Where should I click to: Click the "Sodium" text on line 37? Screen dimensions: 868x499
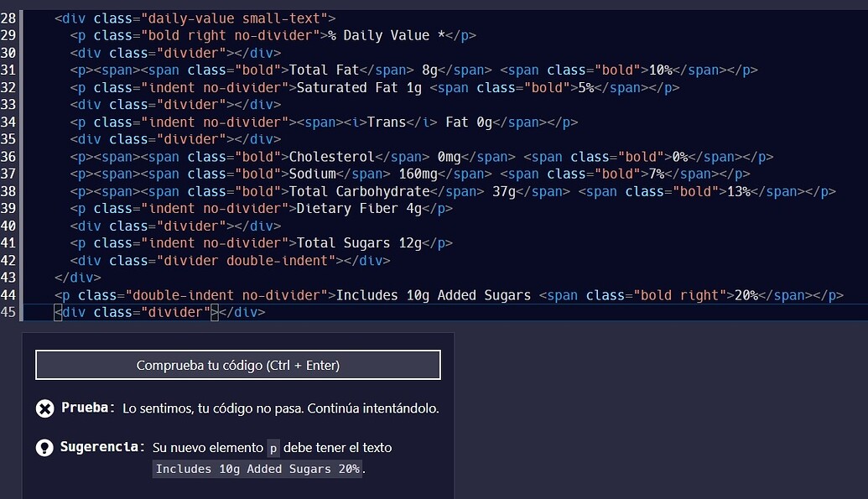pyautogui.click(x=312, y=174)
